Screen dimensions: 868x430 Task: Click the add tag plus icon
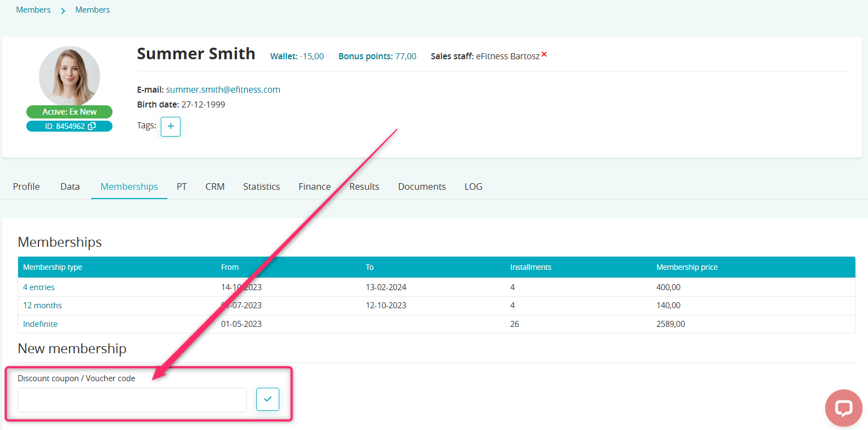pyautogui.click(x=171, y=127)
